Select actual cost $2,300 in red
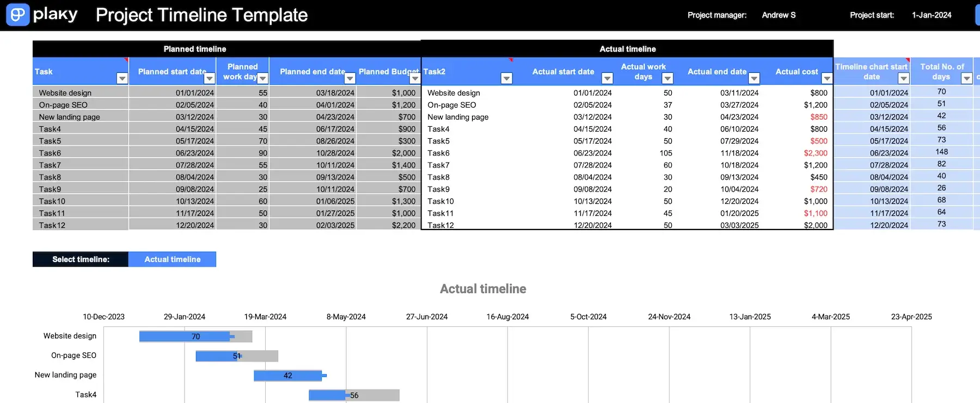The height and width of the screenshot is (403, 980). 816,153
